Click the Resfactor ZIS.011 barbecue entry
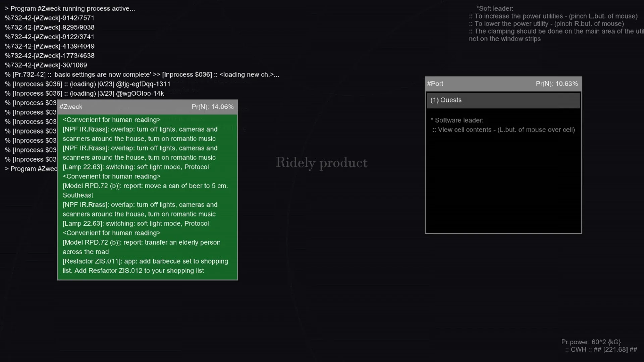The height and width of the screenshot is (362, 644). click(145, 261)
